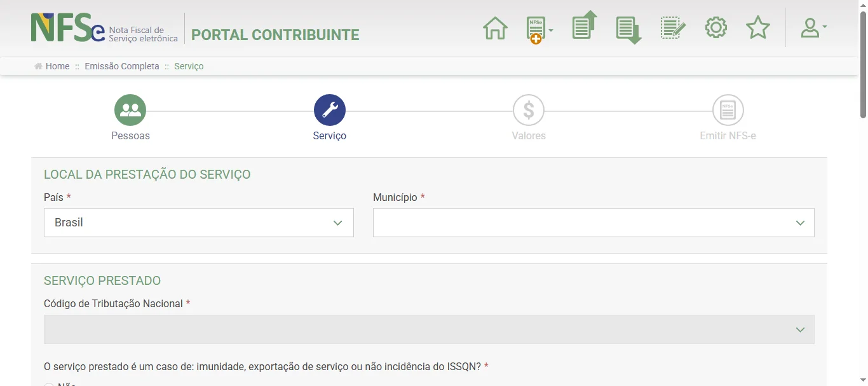This screenshot has height=386, width=868.
Task: Open the País dropdown showing Brasil
Action: point(198,223)
